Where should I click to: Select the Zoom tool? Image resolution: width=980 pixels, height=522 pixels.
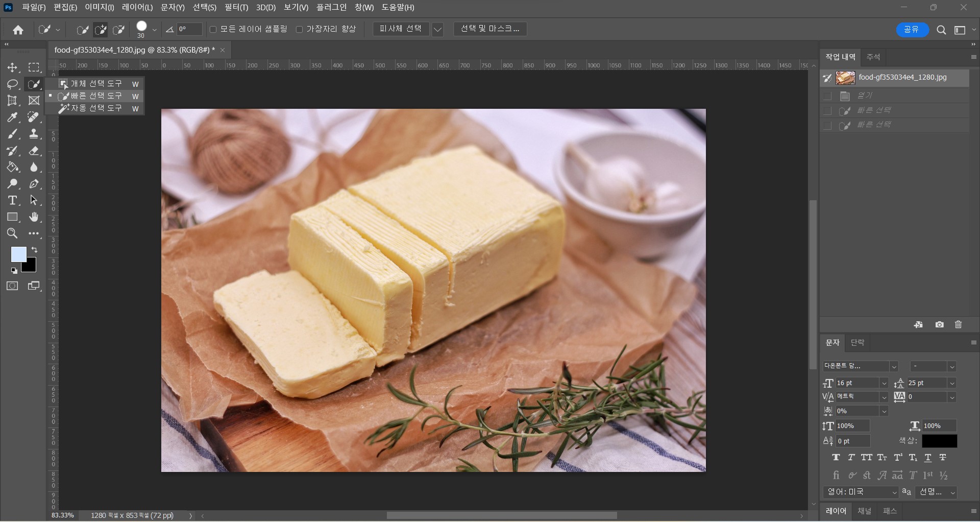click(12, 233)
